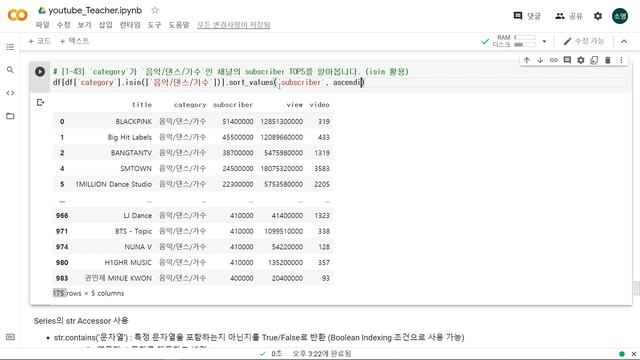
Task: Open the 보기 menu
Action: pyautogui.click(x=84, y=25)
